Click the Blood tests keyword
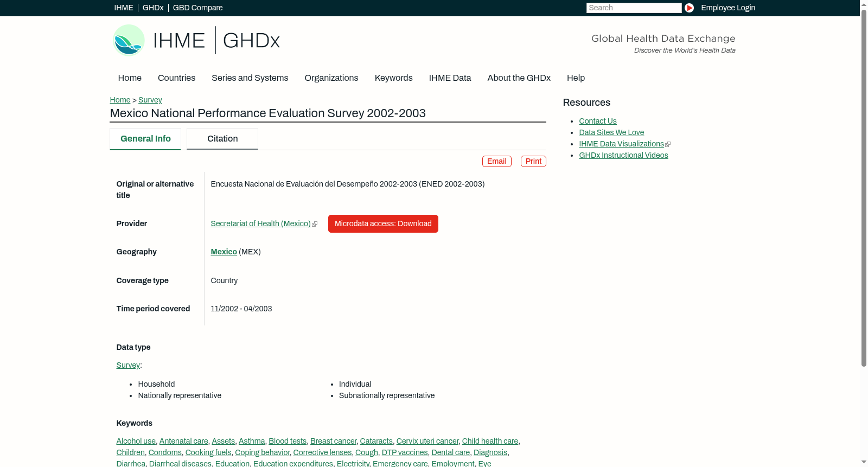The height and width of the screenshot is (467, 868). pyautogui.click(x=288, y=441)
